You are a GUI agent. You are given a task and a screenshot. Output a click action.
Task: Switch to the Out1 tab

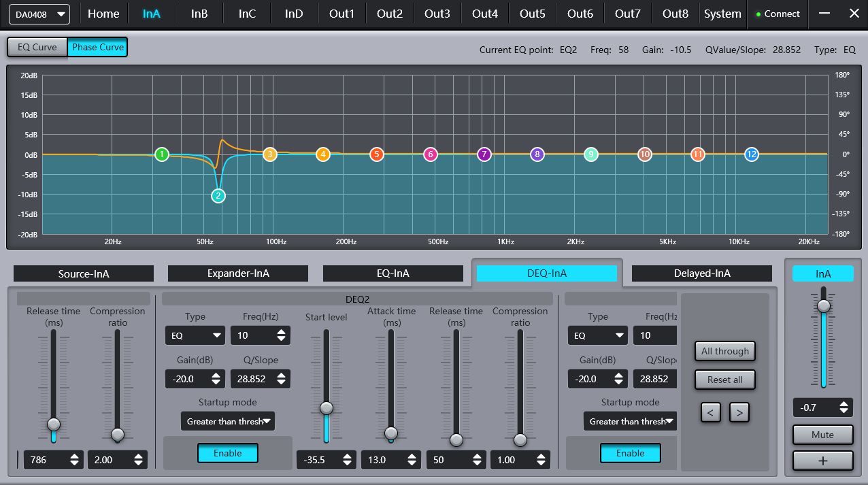click(341, 14)
